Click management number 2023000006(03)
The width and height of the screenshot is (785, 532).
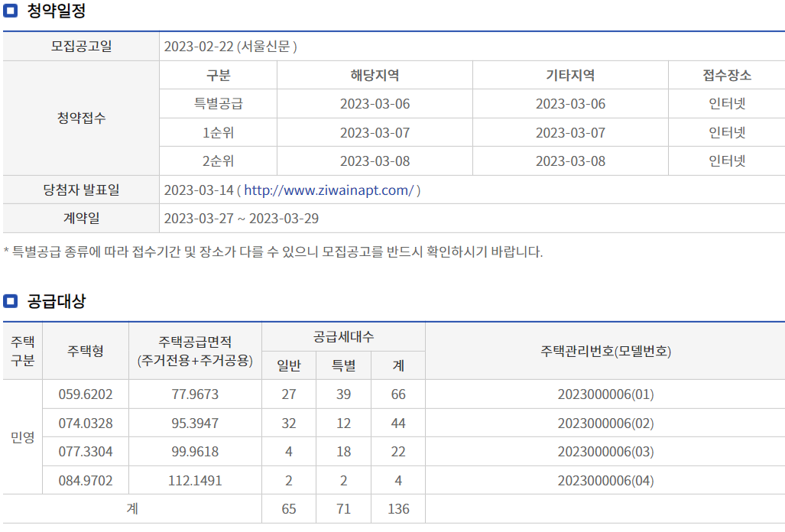tap(605, 452)
